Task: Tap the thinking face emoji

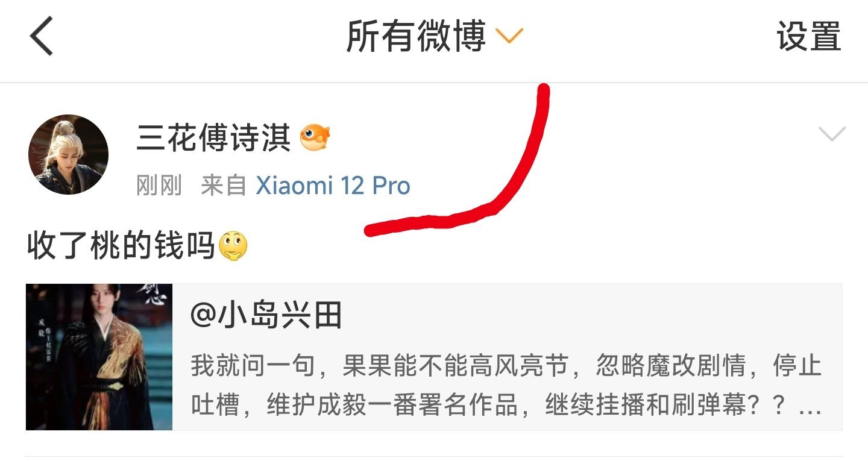Action: tap(233, 246)
